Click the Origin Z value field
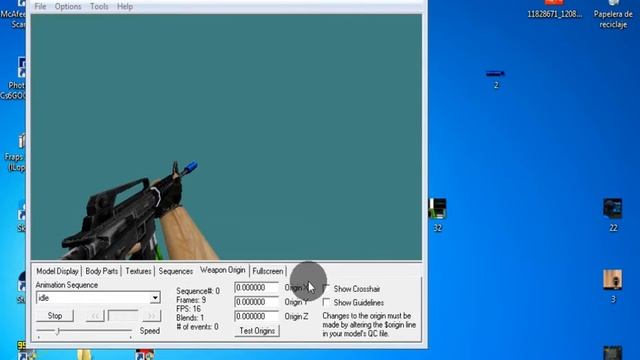This screenshot has width=640, height=360. click(x=256, y=316)
